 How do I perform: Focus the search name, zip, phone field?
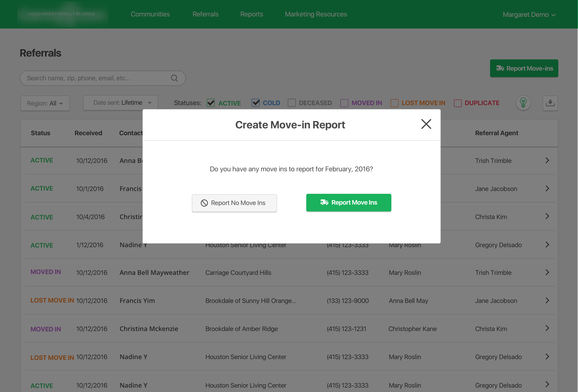(x=102, y=78)
